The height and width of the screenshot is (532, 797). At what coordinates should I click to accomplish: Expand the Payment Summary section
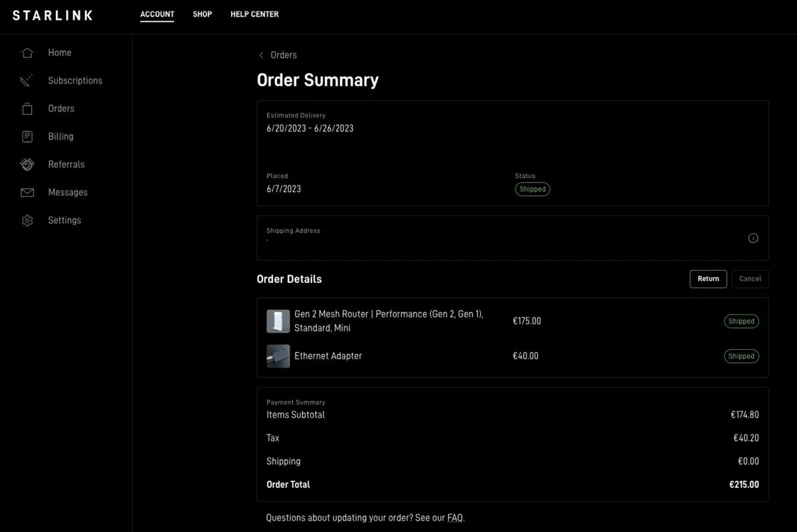(296, 402)
